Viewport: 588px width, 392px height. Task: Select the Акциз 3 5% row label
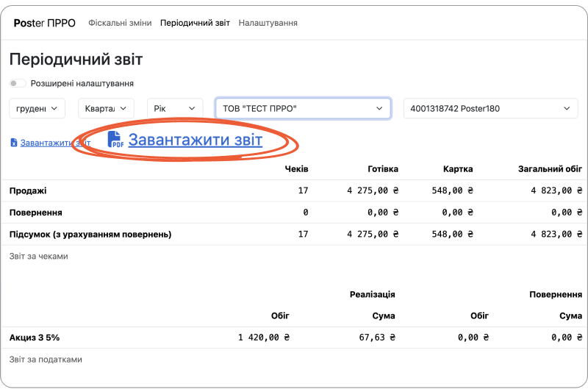(35, 338)
